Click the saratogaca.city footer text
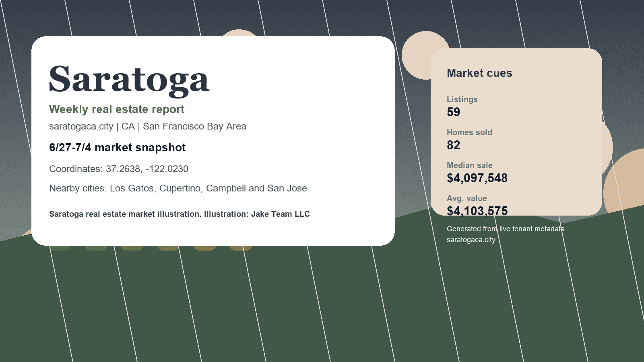 [471, 240]
